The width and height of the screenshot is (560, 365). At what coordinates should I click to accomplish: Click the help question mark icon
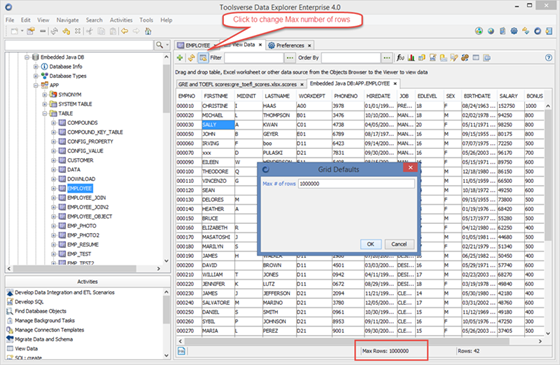[549, 58]
